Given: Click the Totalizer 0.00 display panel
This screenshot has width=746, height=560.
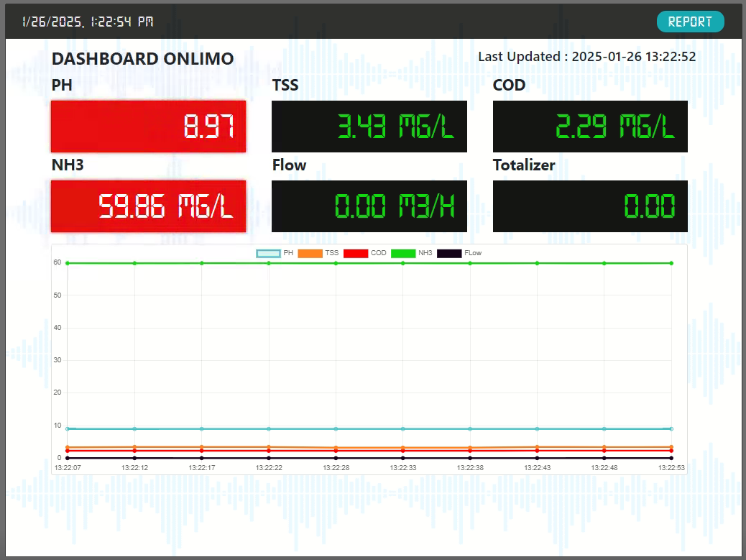Looking at the screenshot, I should (590, 206).
